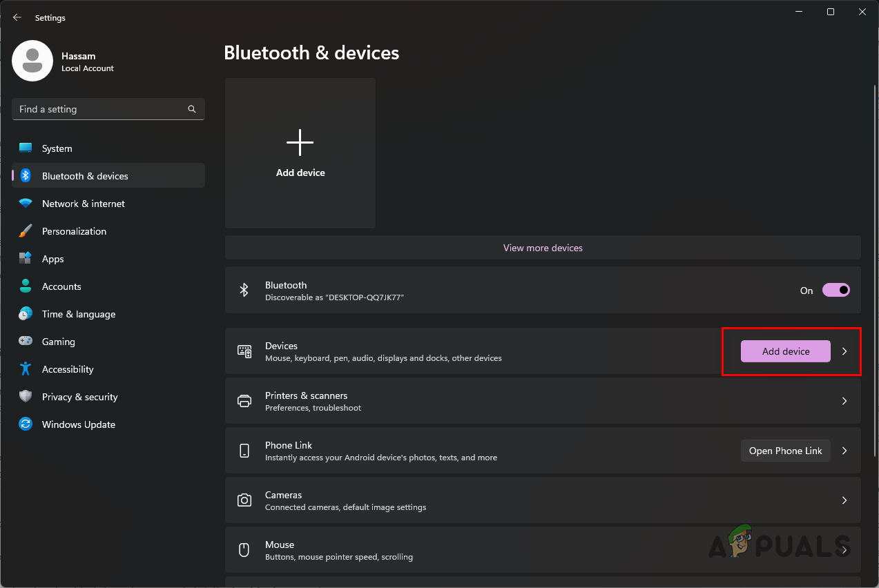This screenshot has height=588, width=879.
Task: Open Network & internet wifi icon
Action: [x=26, y=204]
